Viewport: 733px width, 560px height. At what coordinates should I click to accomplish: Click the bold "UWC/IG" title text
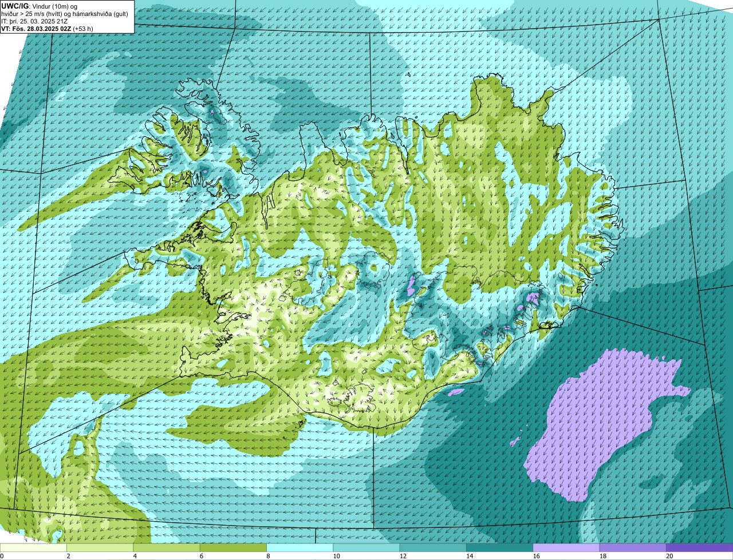pos(14,6)
